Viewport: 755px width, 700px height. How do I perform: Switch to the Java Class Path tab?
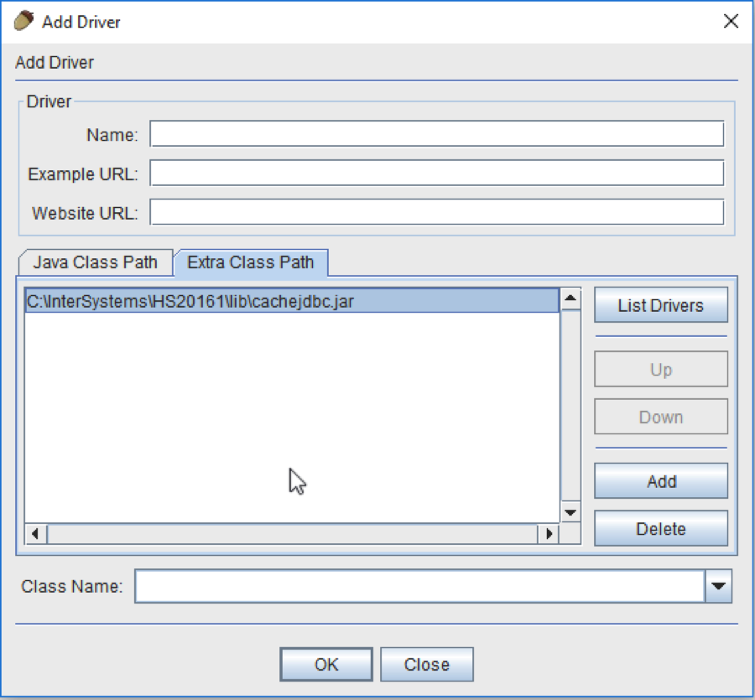click(x=95, y=262)
